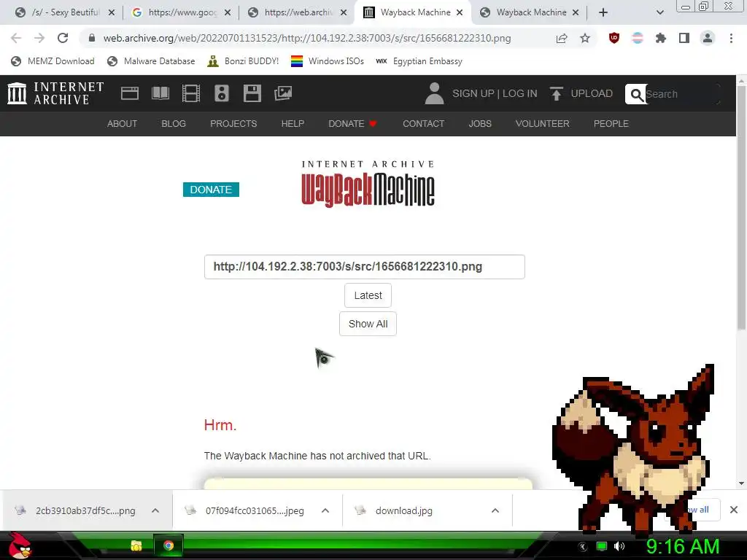747x560 pixels.
Task: Open DONATE in the nav bar
Action: 352,124
